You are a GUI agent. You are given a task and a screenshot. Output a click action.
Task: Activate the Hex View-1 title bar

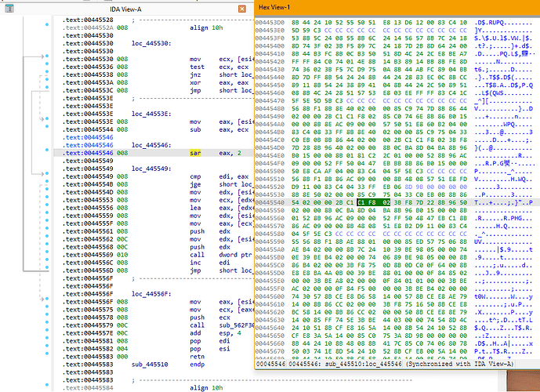(397, 7)
